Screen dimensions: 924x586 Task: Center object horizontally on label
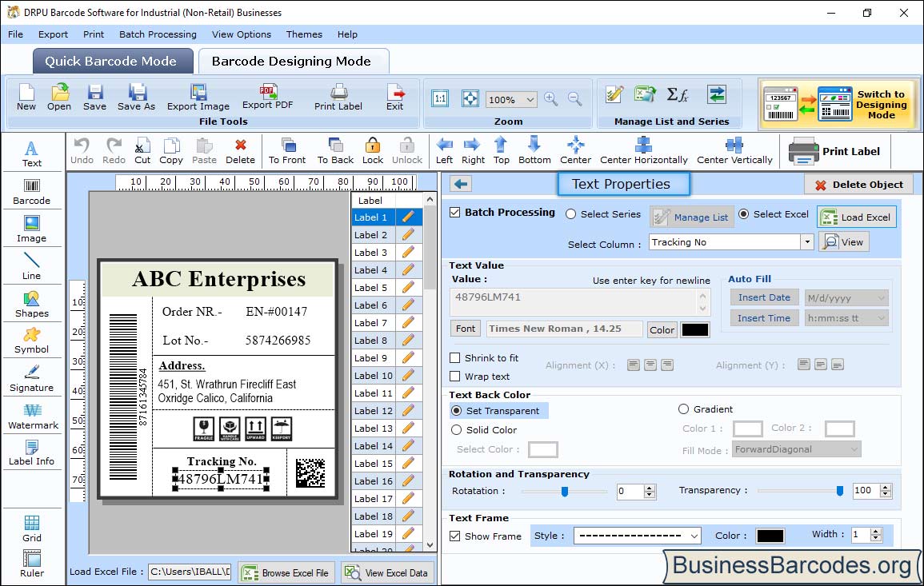643,149
